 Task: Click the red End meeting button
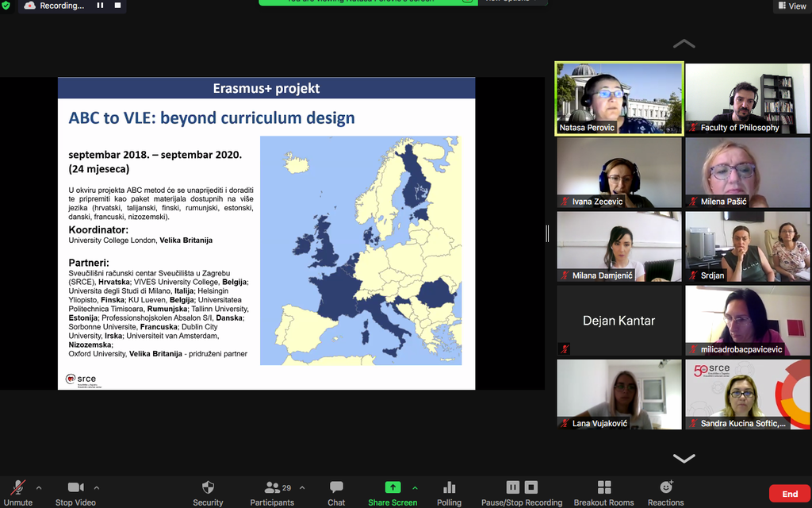point(790,494)
